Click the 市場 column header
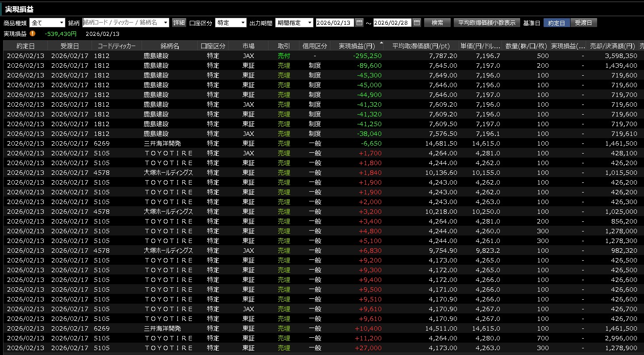The height and width of the screenshot is (355, 644). coord(248,46)
